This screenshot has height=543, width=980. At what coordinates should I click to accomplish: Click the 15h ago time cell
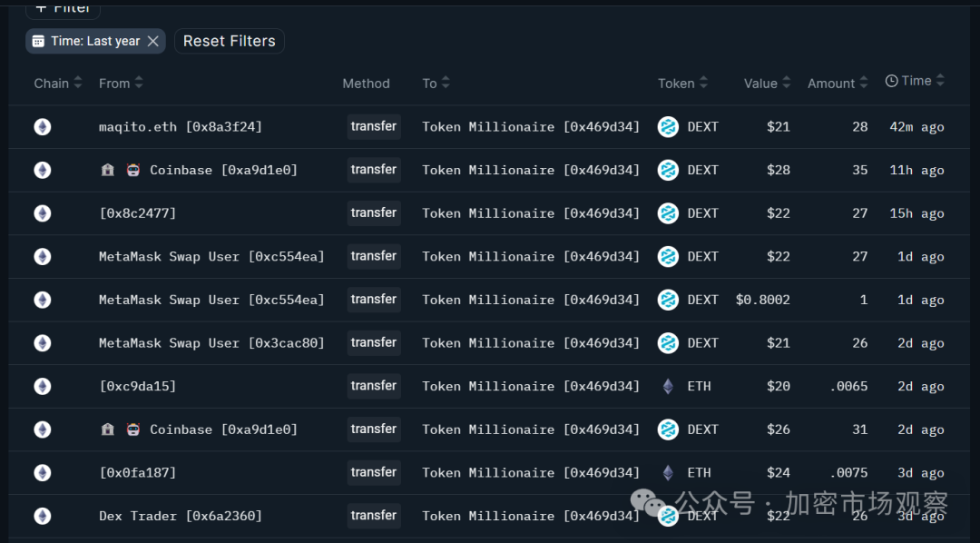click(916, 213)
